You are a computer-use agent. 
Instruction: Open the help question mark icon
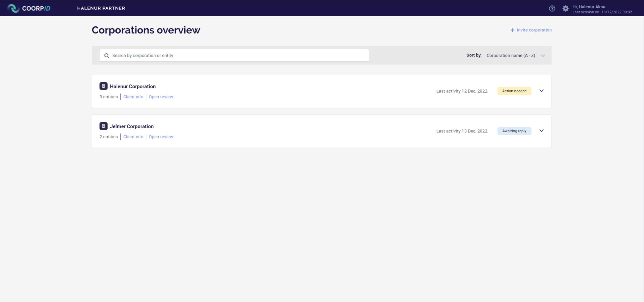[552, 9]
